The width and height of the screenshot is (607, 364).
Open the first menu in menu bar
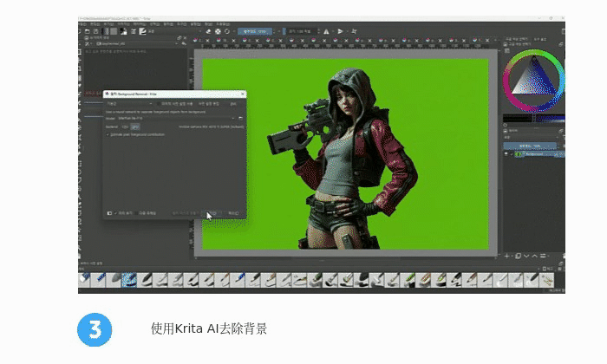coord(84,23)
